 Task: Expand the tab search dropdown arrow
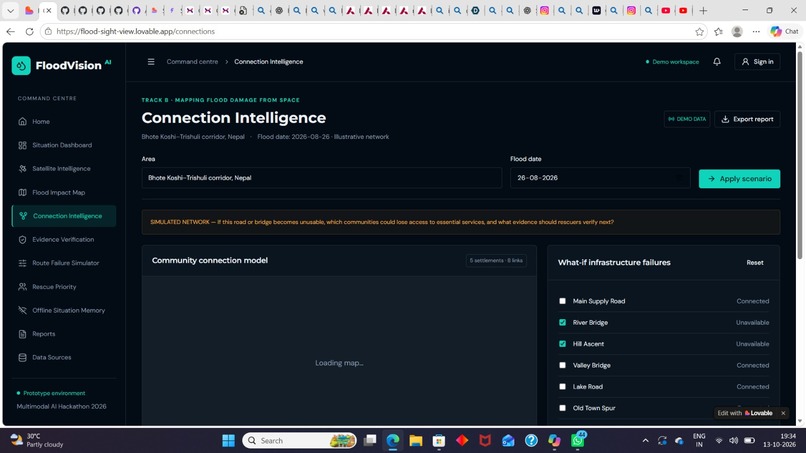(x=10, y=10)
